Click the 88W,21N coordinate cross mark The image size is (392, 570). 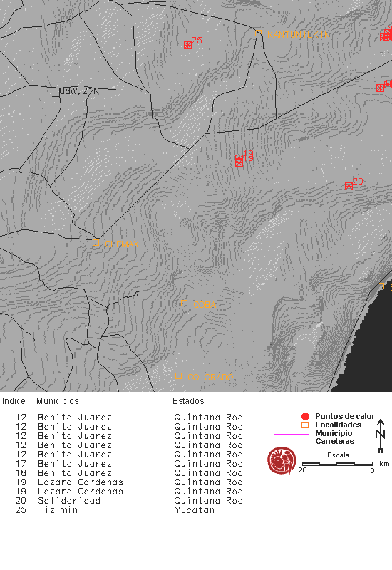[x=56, y=97]
